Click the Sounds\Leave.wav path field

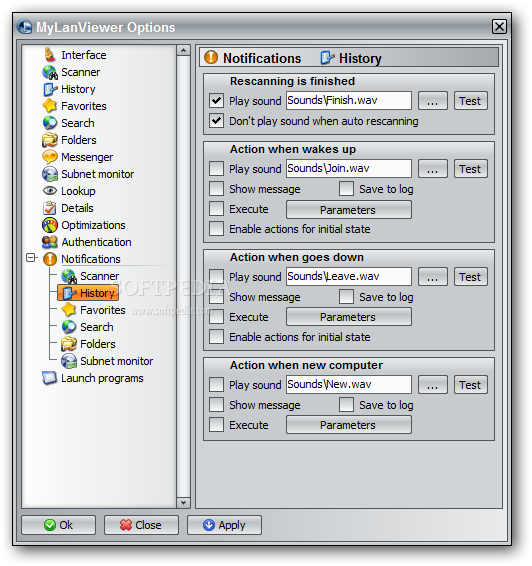pyautogui.click(x=349, y=276)
